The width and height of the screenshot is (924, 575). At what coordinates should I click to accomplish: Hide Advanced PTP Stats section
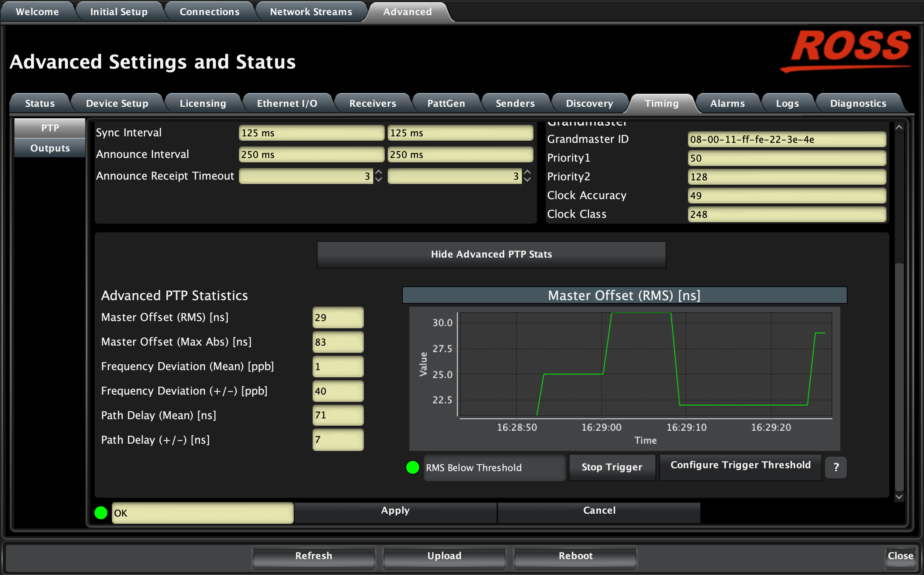[491, 254]
